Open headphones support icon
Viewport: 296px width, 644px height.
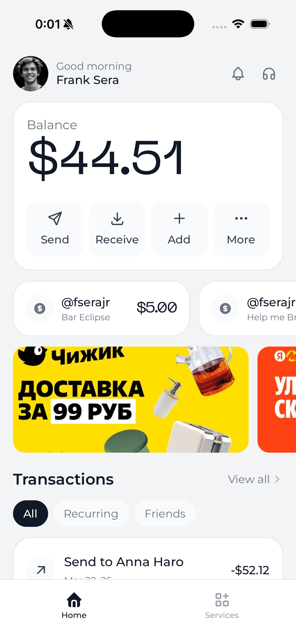click(x=269, y=74)
